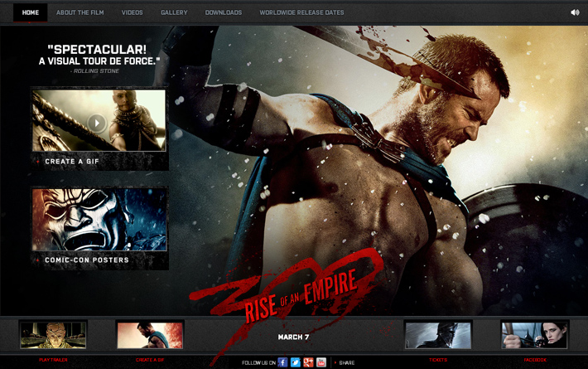Select the Comic-Con masked face poster thumbnail

[99, 219]
